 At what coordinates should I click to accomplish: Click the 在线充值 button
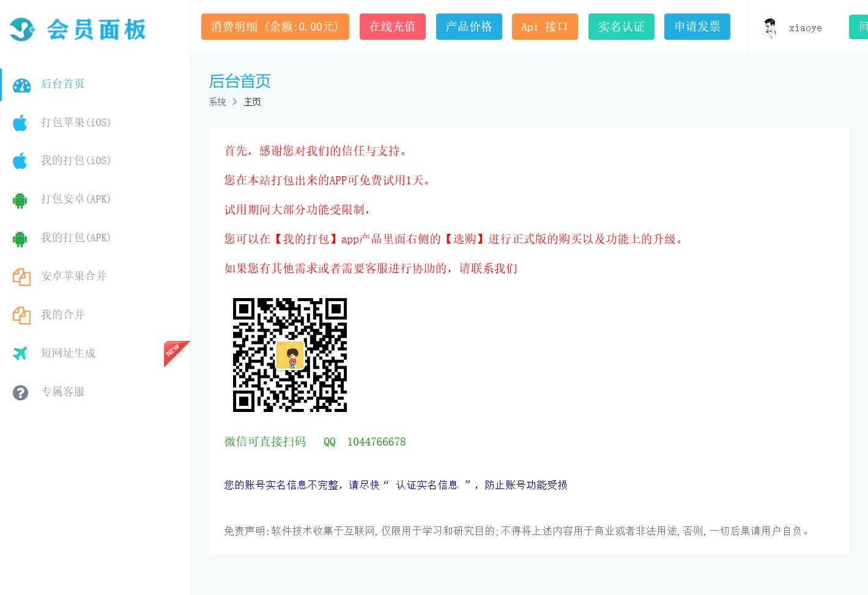[393, 26]
